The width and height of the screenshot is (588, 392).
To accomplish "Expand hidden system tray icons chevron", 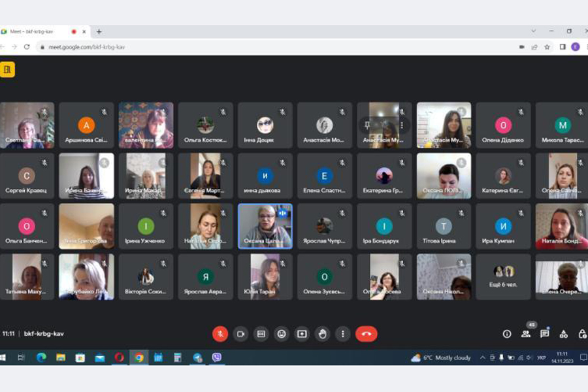I will pyautogui.click(x=482, y=357).
